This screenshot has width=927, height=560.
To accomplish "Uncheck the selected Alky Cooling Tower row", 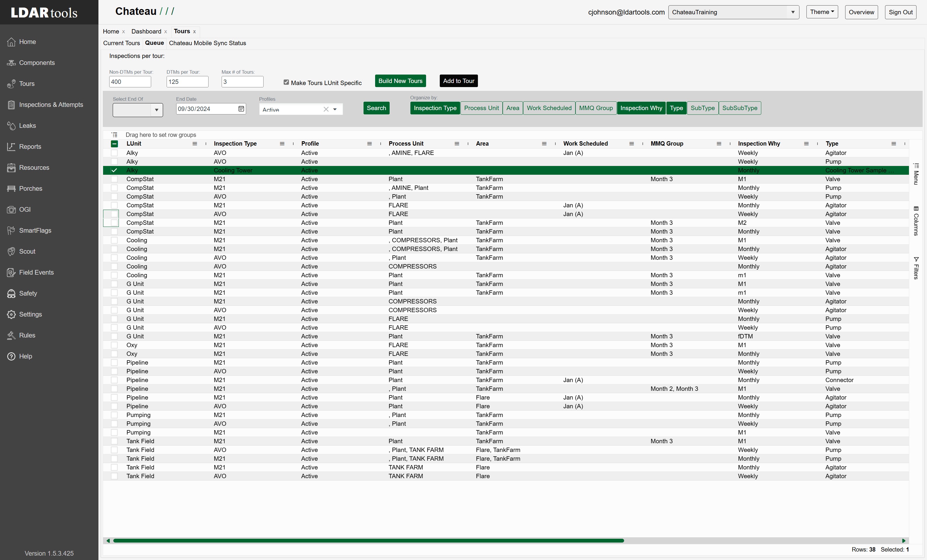I will pyautogui.click(x=114, y=170).
